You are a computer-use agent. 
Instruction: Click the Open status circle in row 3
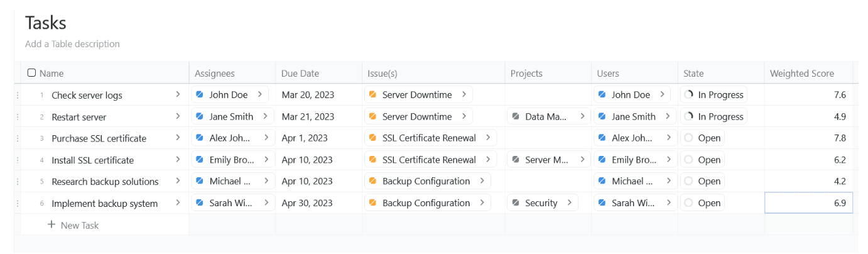click(689, 138)
